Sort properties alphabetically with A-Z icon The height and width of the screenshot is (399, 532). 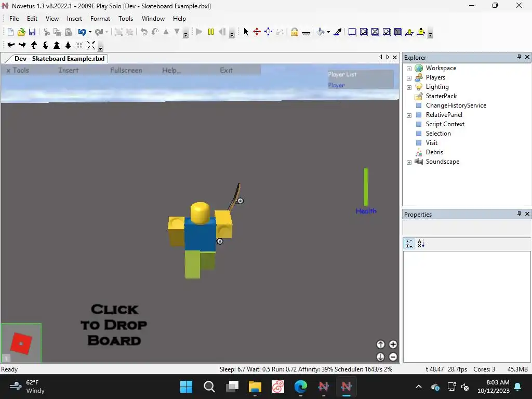coord(421,244)
